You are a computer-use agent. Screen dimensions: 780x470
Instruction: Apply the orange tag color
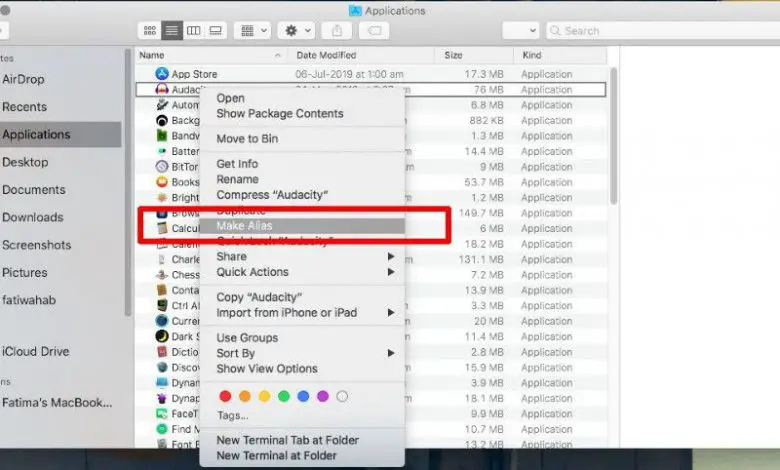pos(245,396)
